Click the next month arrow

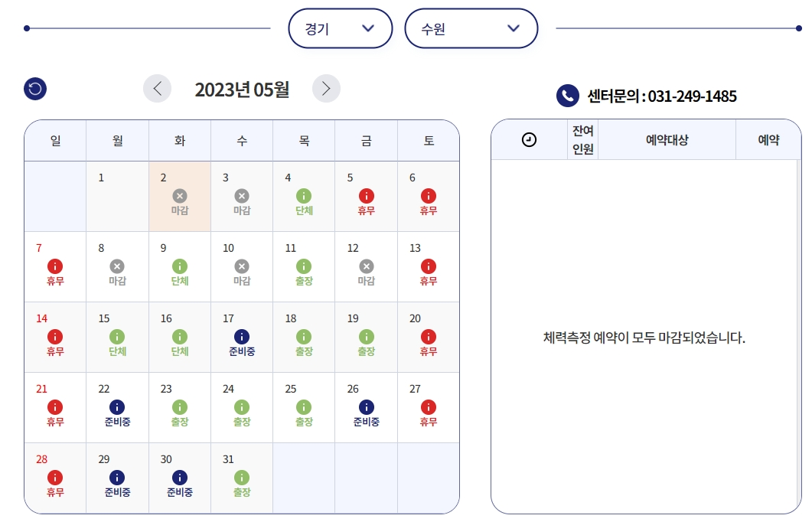[x=326, y=88]
